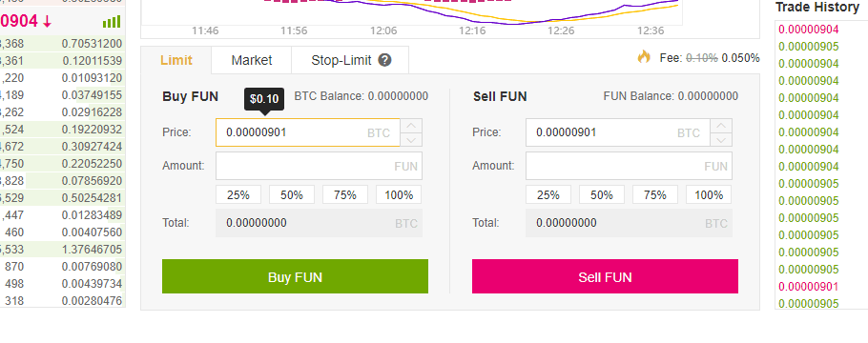Choose 25% of balance for buying
This screenshot has height=343, width=868.
[x=238, y=194]
